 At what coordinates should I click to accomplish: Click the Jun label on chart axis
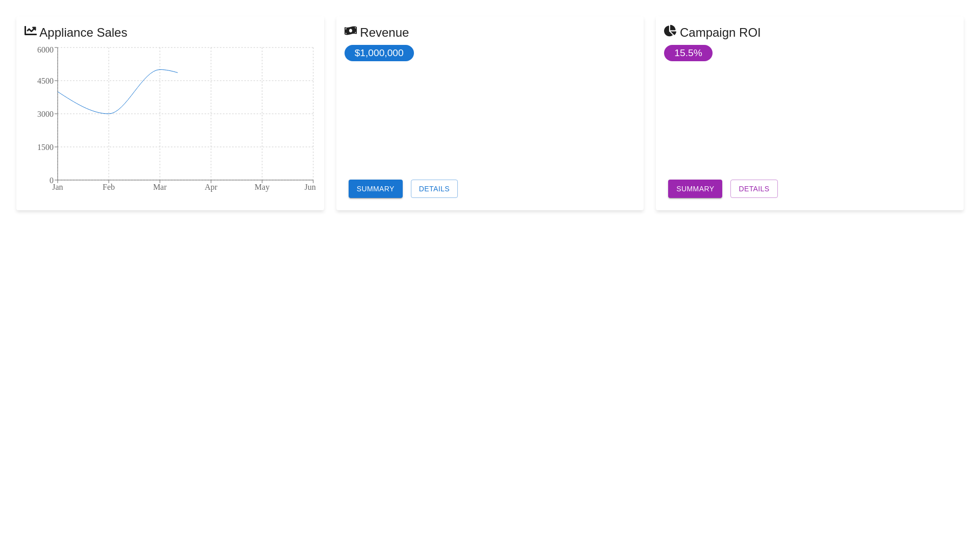coord(310,187)
